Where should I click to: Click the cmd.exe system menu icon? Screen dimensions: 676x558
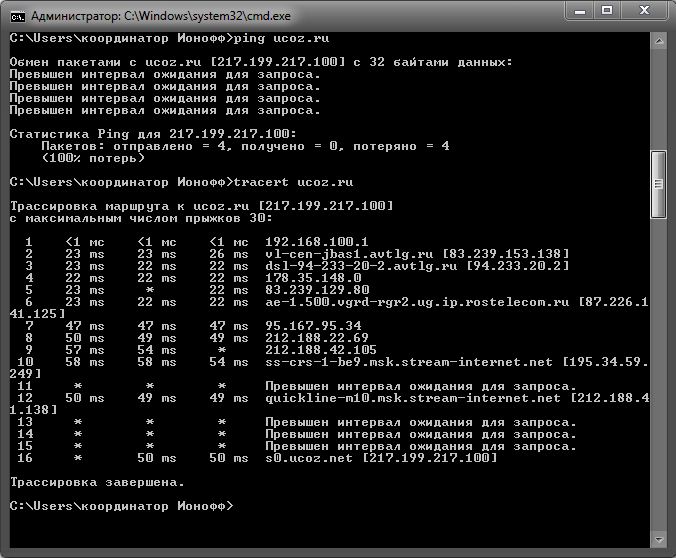point(17,16)
